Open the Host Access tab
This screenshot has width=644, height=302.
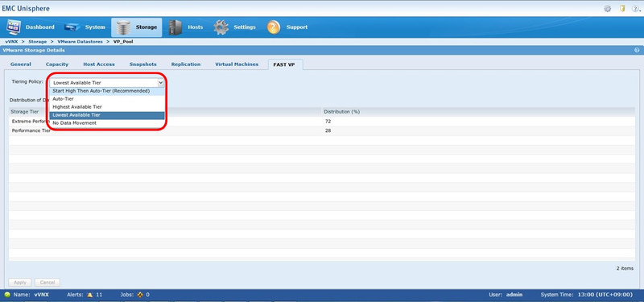99,64
